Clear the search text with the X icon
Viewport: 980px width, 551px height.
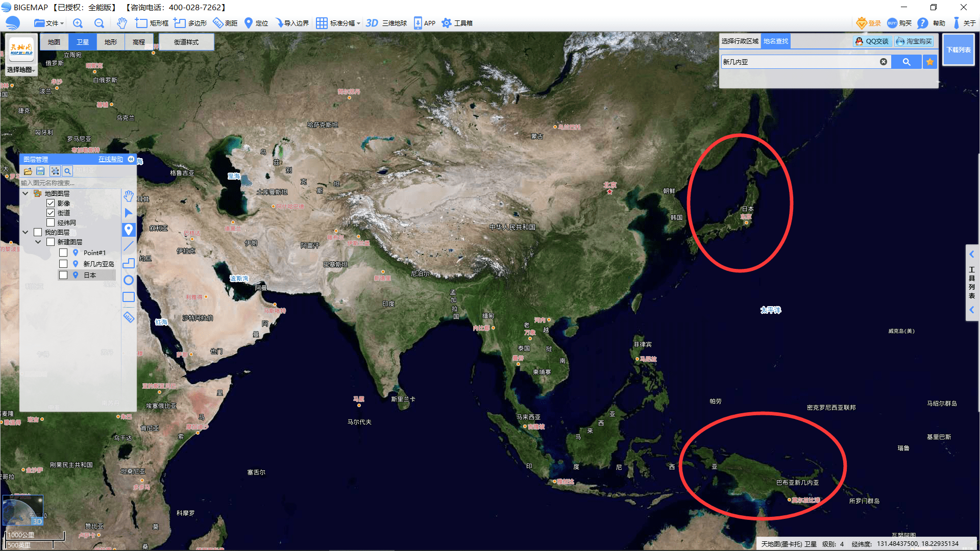pyautogui.click(x=884, y=62)
